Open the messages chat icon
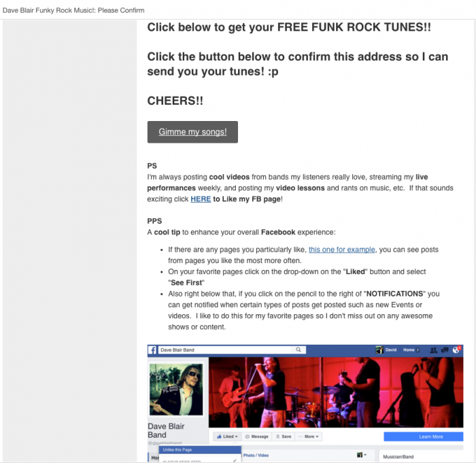Viewport: 476px width, 463px height. (445, 350)
